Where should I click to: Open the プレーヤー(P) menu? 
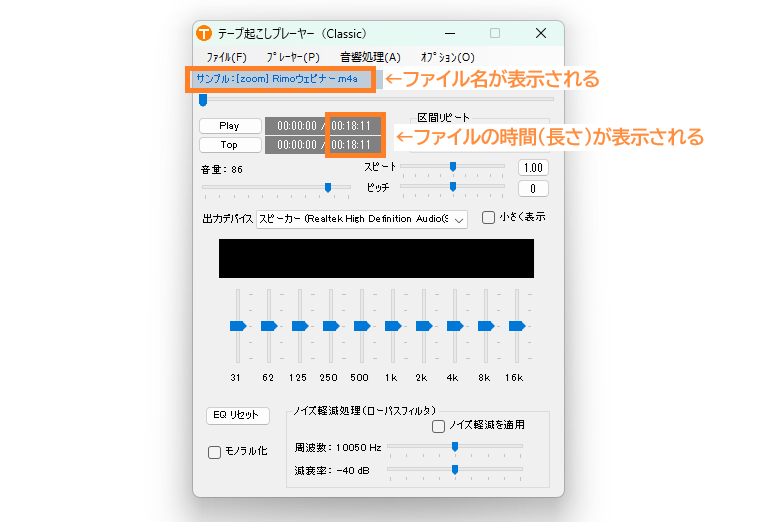(293, 57)
